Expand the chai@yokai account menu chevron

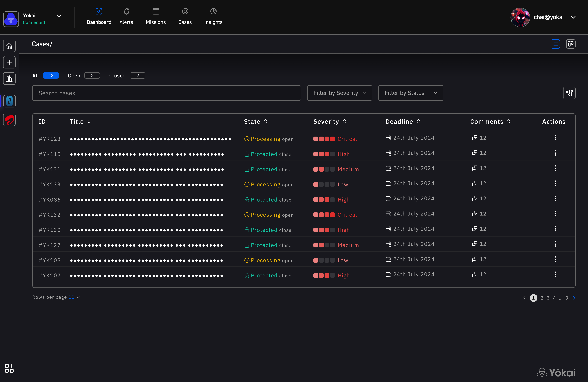pos(573,17)
